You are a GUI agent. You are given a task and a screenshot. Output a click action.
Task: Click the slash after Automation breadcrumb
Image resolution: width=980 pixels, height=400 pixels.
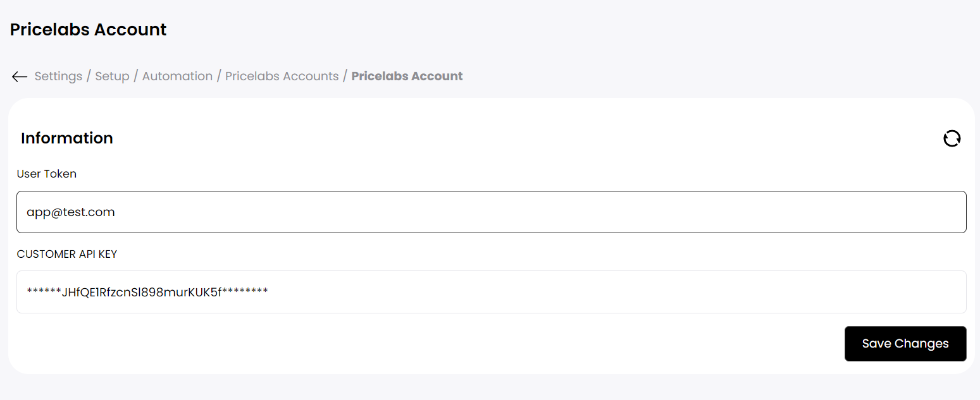[x=219, y=76]
